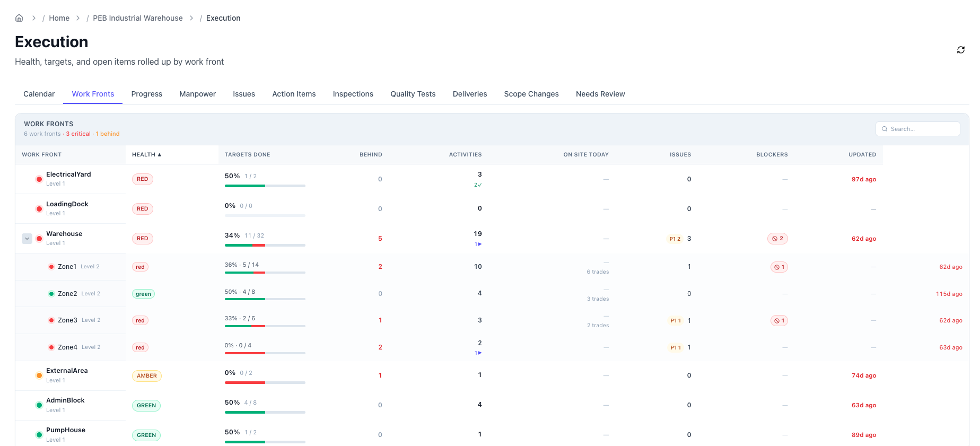980x446 pixels.
Task: Click Warehouse blockers badge showing 2
Action: [777, 239]
